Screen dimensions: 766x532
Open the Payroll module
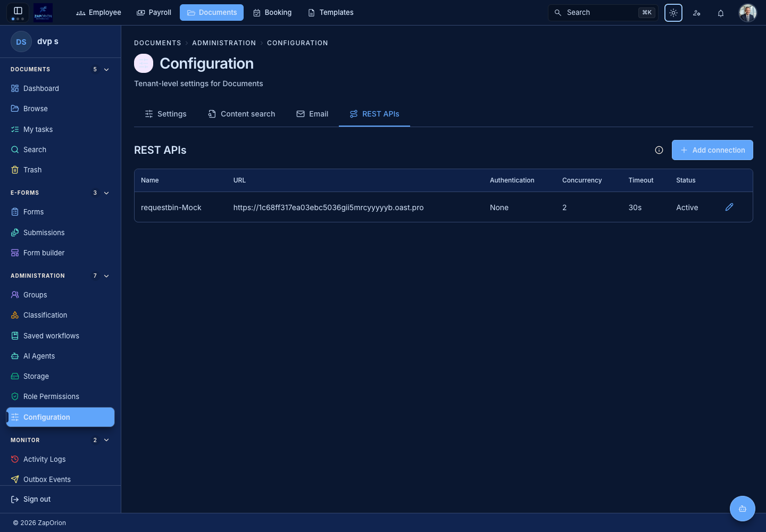[x=154, y=13]
